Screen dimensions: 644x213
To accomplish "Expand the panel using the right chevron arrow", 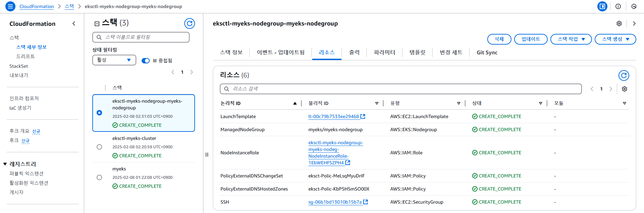I will coord(634,23).
